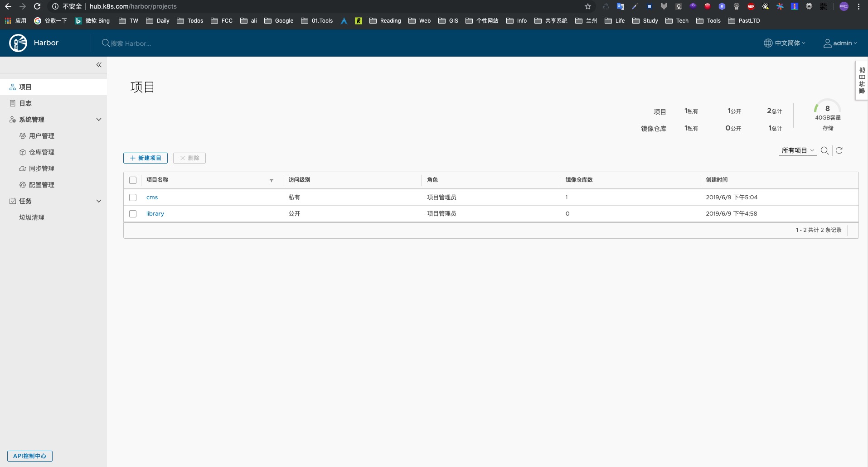Click the 40GB容量 storage label
Image resolution: width=868 pixels, height=467 pixels.
coord(828,118)
